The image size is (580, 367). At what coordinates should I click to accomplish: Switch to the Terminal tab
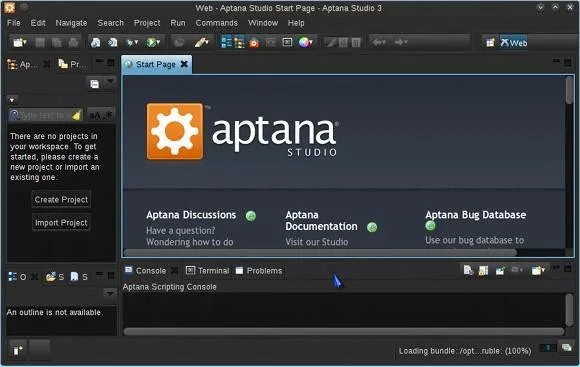click(208, 270)
